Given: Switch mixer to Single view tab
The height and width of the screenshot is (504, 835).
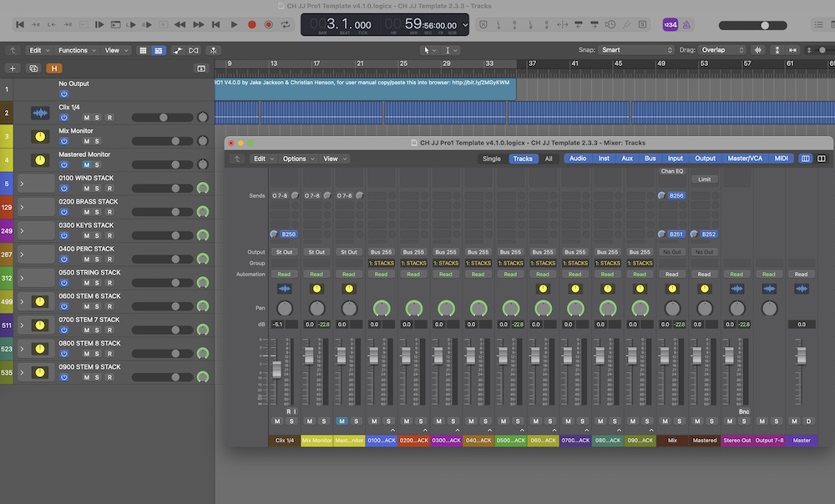Looking at the screenshot, I should [x=492, y=159].
